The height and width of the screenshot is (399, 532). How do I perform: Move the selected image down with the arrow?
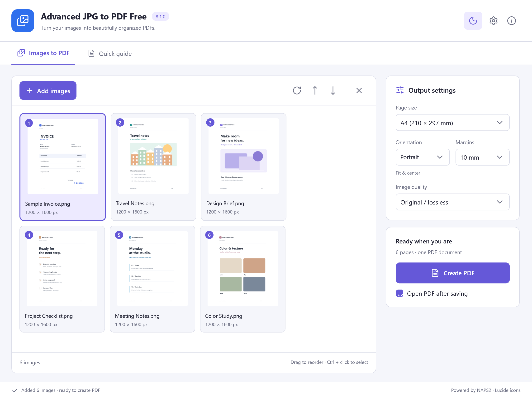333,91
